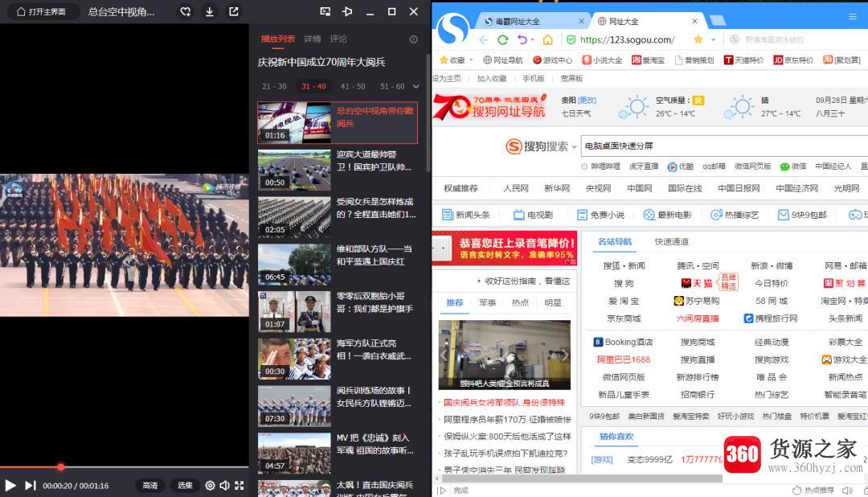
Task: Open playlist item MV 把《忠诚》刻入军魂
Action: click(x=338, y=454)
